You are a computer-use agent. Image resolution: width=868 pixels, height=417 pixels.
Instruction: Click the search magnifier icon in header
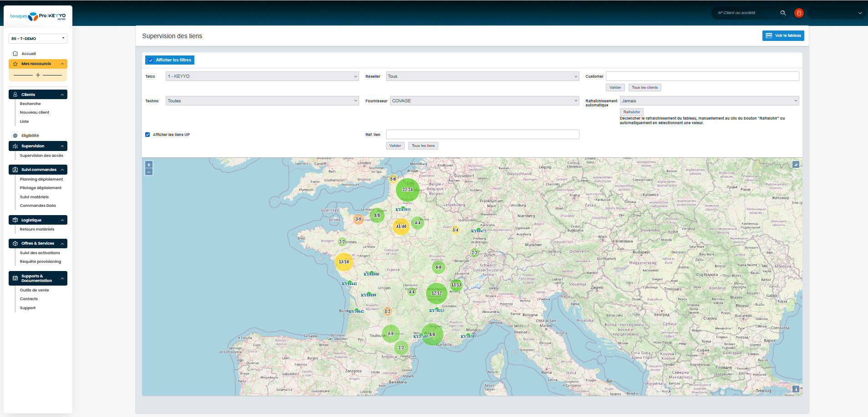pos(783,13)
